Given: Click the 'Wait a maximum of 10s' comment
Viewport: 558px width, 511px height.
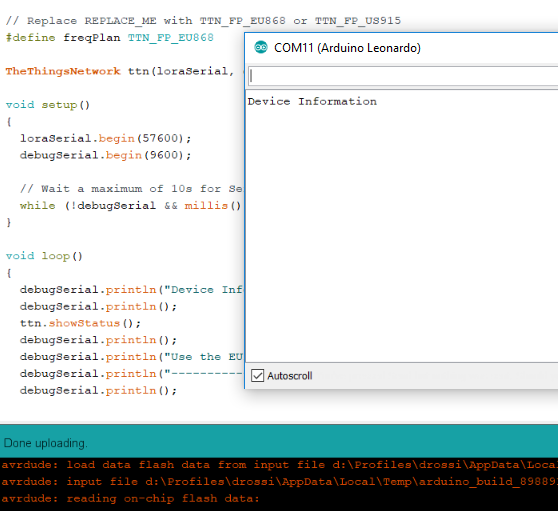Looking at the screenshot, I should pos(131,189).
